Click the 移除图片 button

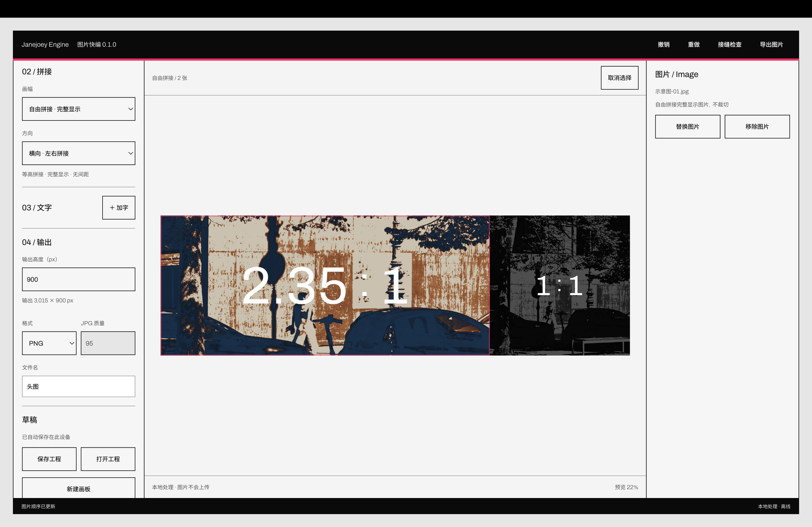point(757,126)
